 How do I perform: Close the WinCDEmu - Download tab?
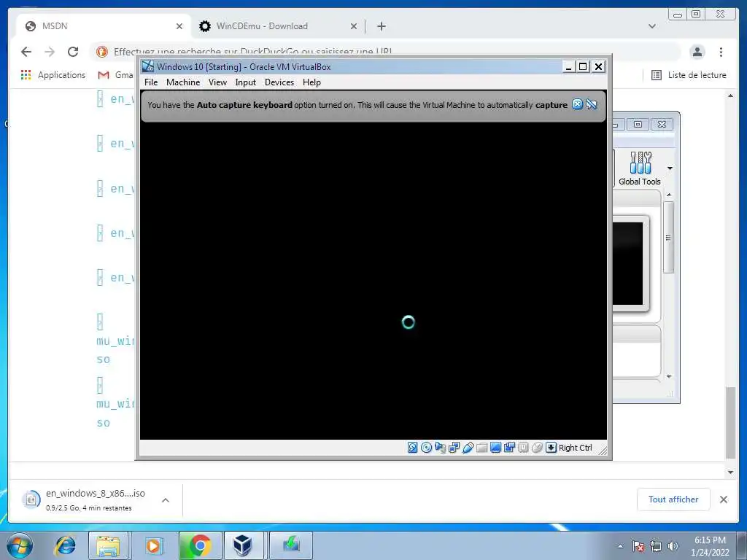pyautogui.click(x=354, y=26)
